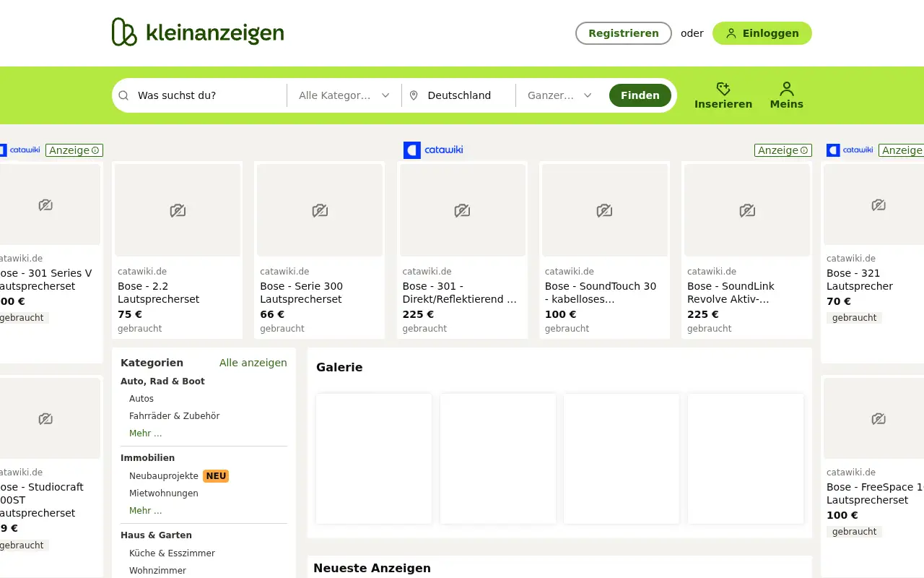The height and width of the screenshot is (578, 924).
Task: Open the 'Haus & Garten' category
Action: 156,535
